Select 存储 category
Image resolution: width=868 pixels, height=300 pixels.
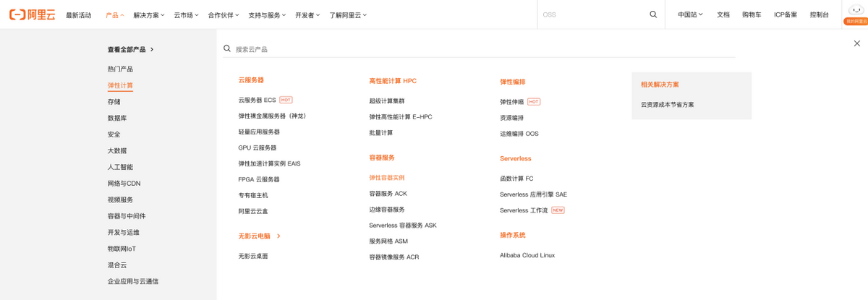[x=114, y=102]
